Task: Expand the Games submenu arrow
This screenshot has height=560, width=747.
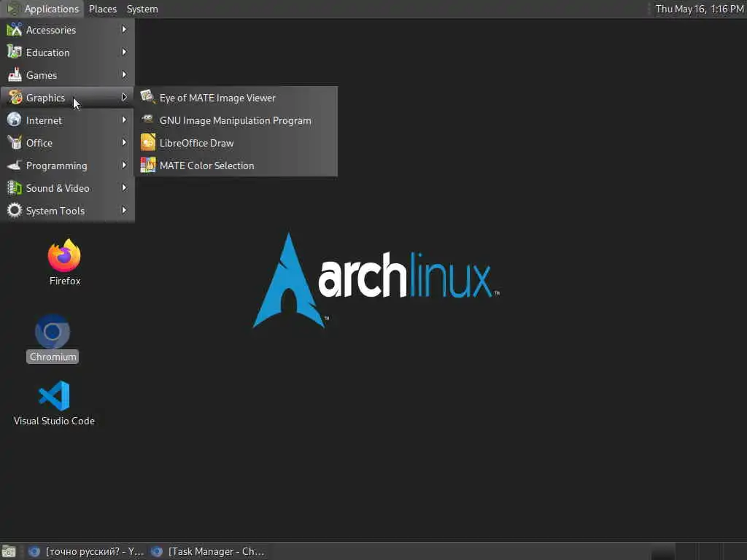Action: click(124, 75)
